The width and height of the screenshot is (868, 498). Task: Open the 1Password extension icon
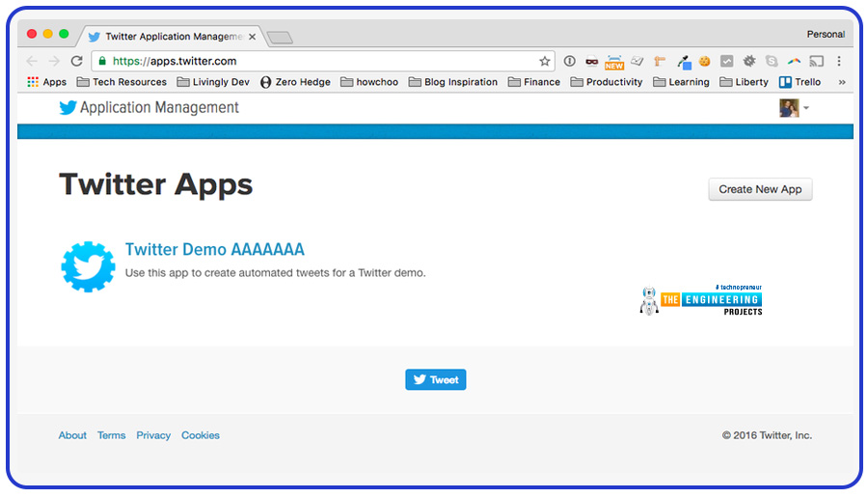(570, 61)
